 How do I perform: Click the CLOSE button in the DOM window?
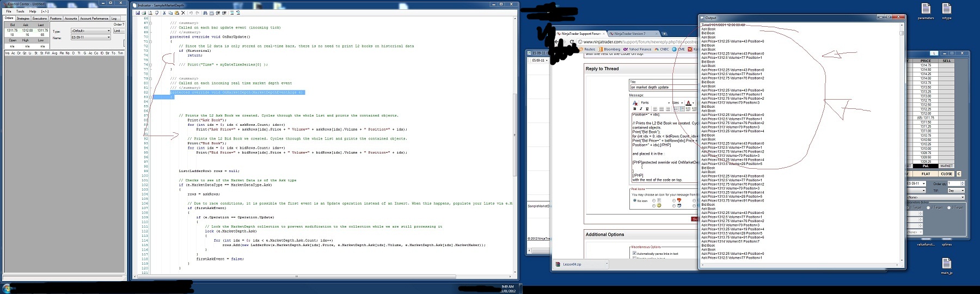pos(947,174)
